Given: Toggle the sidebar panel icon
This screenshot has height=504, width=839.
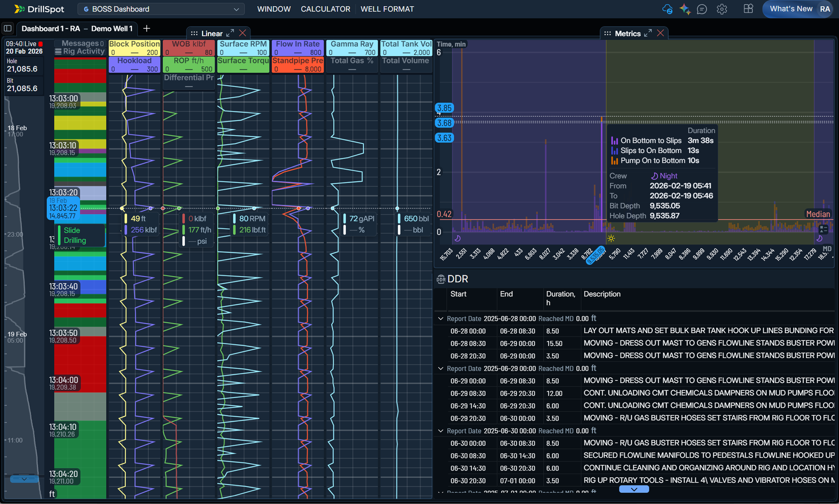Looking at the screenshot, I should tap(8, 29).
